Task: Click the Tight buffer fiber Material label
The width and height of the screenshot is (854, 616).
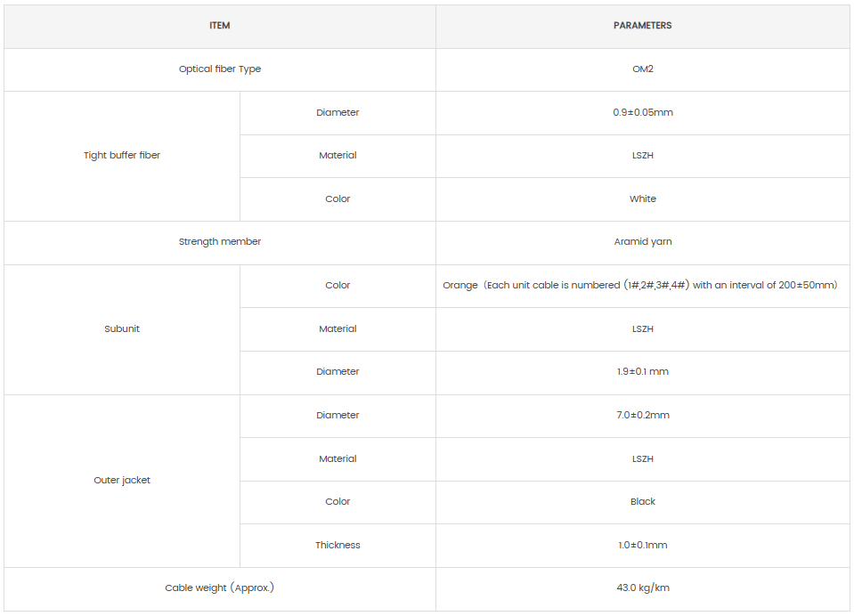Action: coord(338,156)
